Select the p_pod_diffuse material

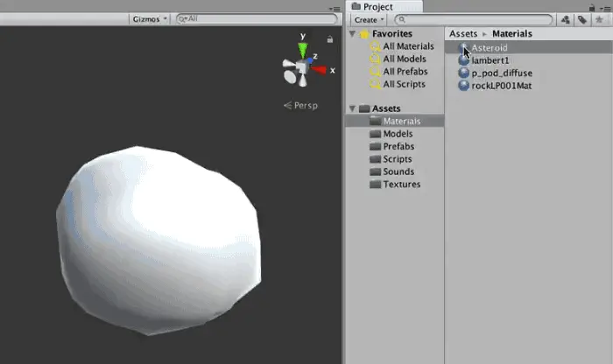click(x=502, y=73)
